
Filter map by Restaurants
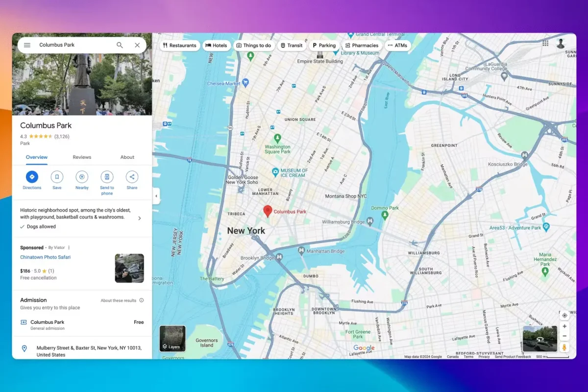[179, 46]
